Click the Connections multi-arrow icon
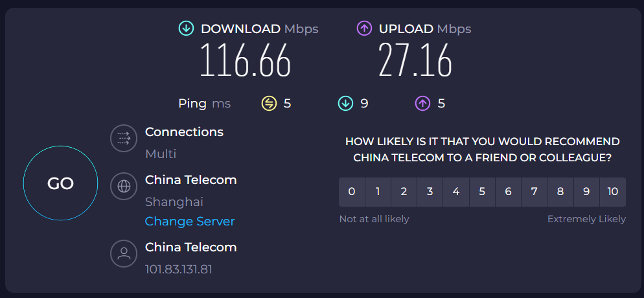644x298 pixels. 123,139
